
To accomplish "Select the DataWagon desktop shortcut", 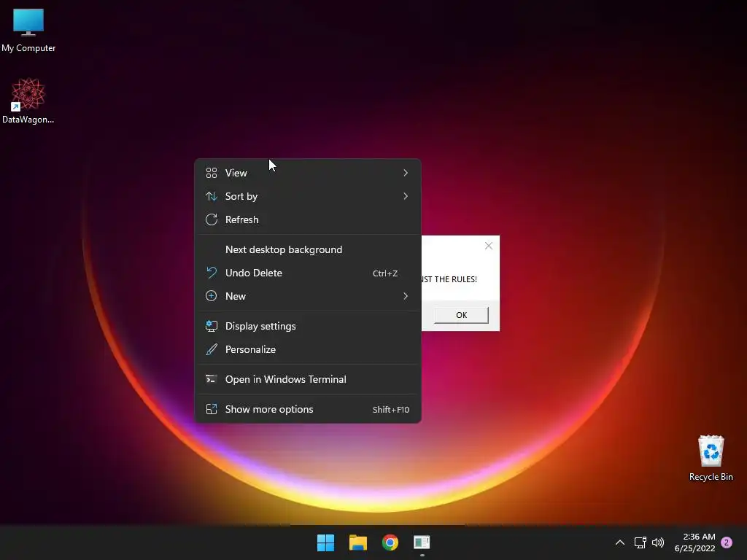I will (28, 101).
